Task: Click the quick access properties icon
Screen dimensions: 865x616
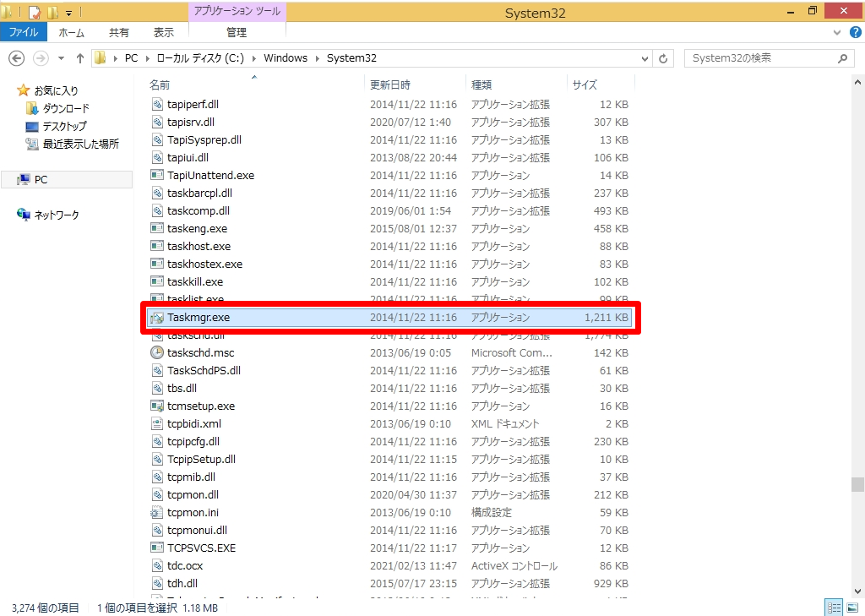Action: coord(35,12)
